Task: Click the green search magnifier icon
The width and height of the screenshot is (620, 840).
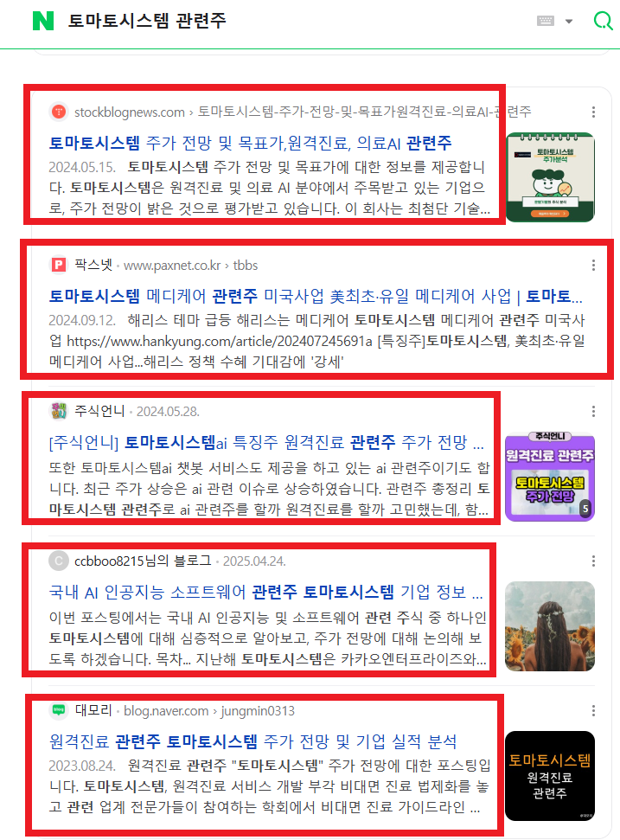Action: (603, 21)
